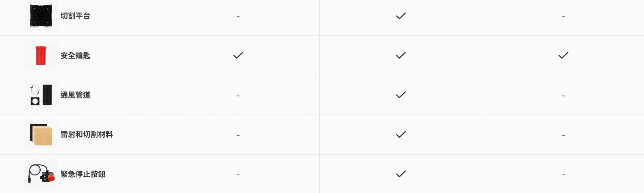Viewport: 644px width, 193px height.
Task: Click first-column dash in 切割平台 row
Action: tap(238, 16)
